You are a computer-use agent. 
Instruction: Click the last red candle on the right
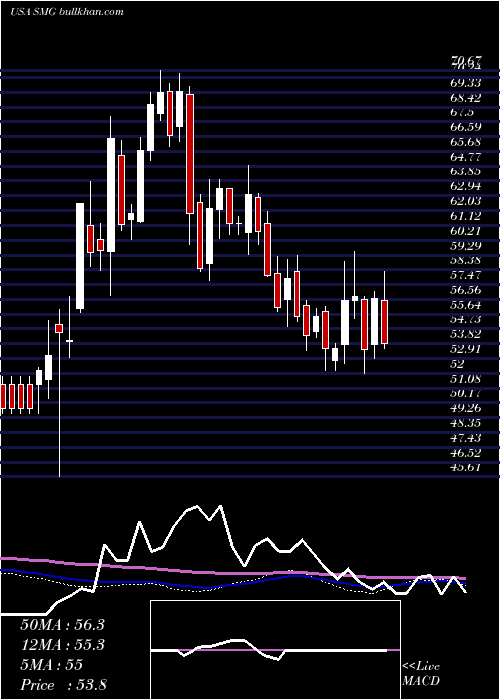point(384,322)
